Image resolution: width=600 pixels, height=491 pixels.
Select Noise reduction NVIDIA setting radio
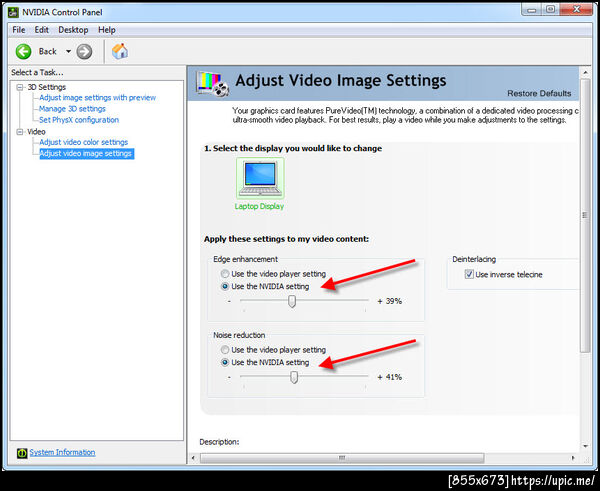pyautogui.click(x=225, y=362)
